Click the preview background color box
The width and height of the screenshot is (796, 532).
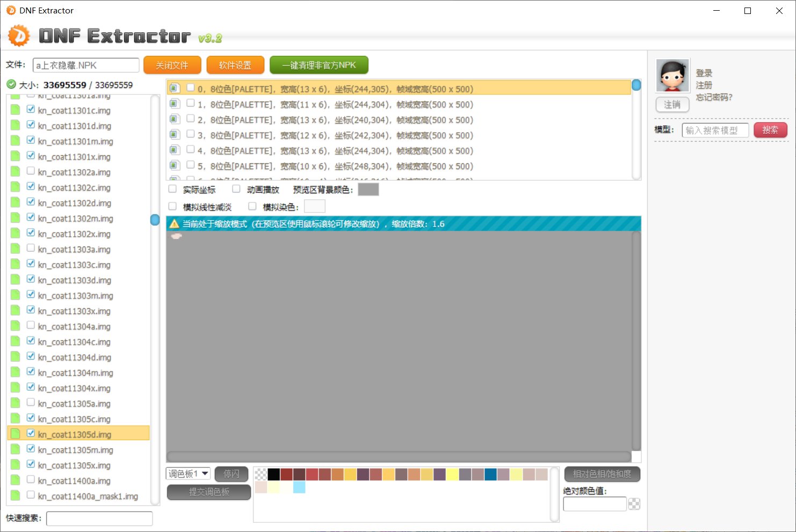click(368, 189)
